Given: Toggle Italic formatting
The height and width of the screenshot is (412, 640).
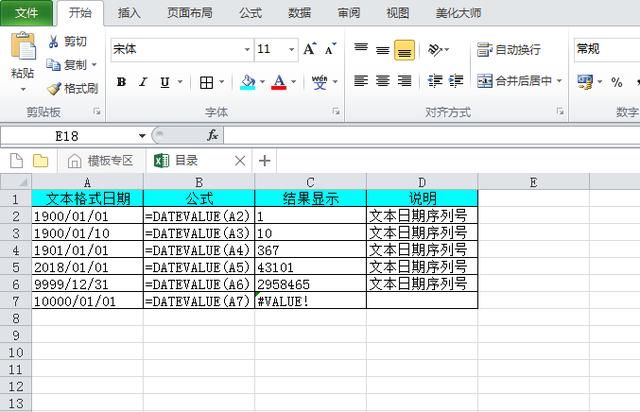Looking at the screenshot, I should pyautogui.click(x=143, y=82).
